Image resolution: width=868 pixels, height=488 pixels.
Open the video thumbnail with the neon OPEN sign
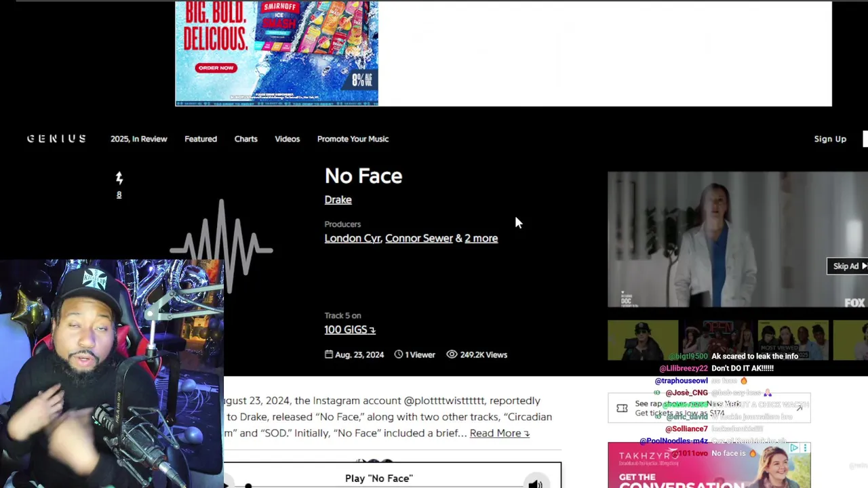(x=717, y=340)
